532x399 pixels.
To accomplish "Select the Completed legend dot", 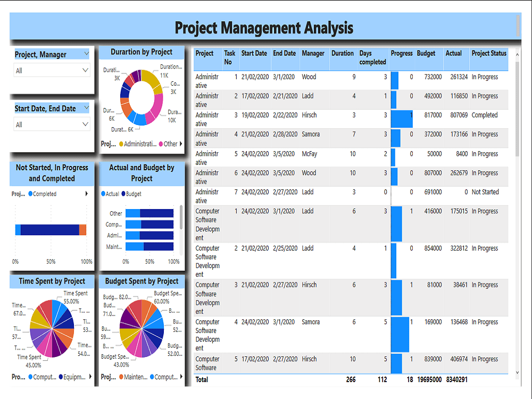I will pyautogui.click(x=30, y=193).
